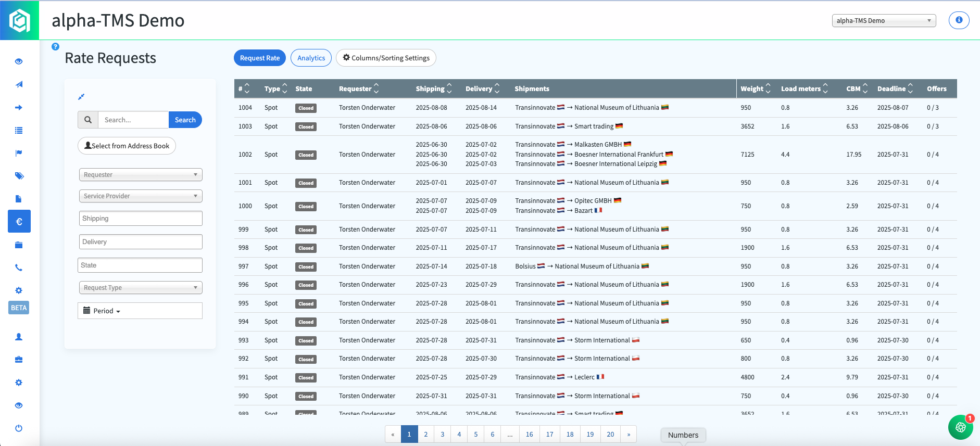Viewport: 980px width, 446px height.
Task: Click the briefcase icon in sidebar
Action: pos(19,360)
